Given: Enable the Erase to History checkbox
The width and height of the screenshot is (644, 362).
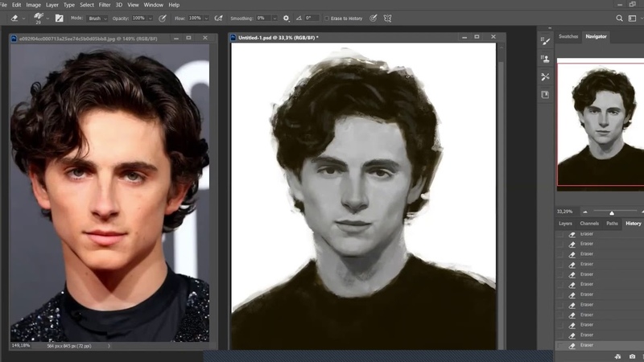Looking at the screenshot, I should [x=327, y=17].
